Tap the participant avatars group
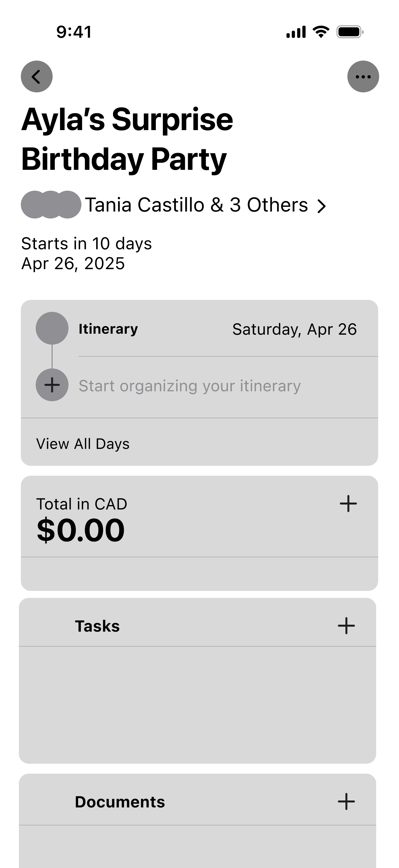399x868 pixels. (x=51, y=205)
